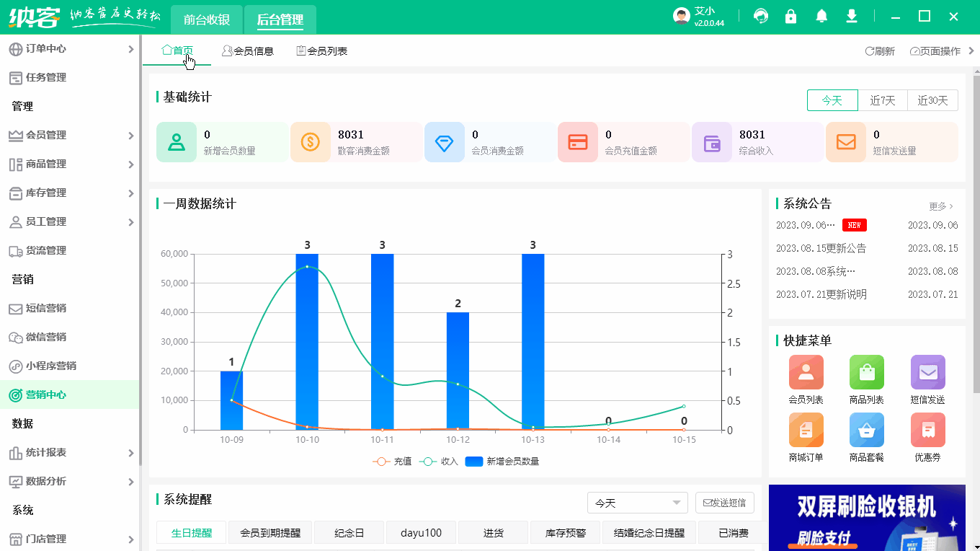Click the 商城订单 quick menu icon
980x551 pixels.
(806, 431)
